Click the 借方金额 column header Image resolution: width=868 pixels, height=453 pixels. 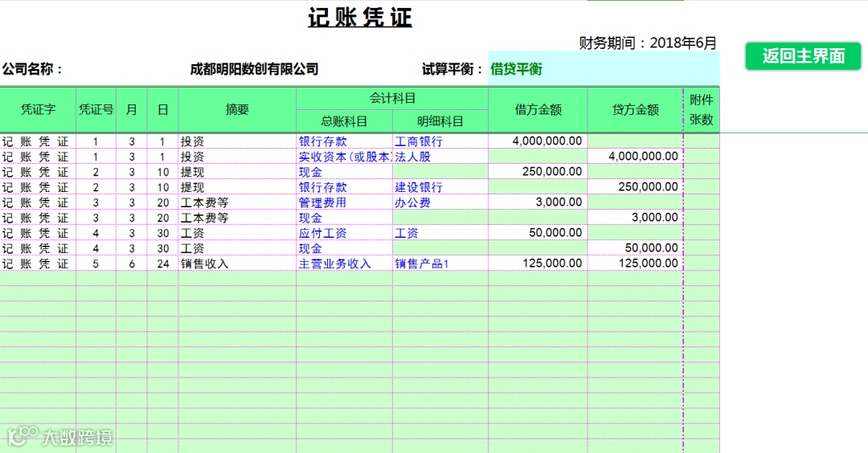(538, 109)
